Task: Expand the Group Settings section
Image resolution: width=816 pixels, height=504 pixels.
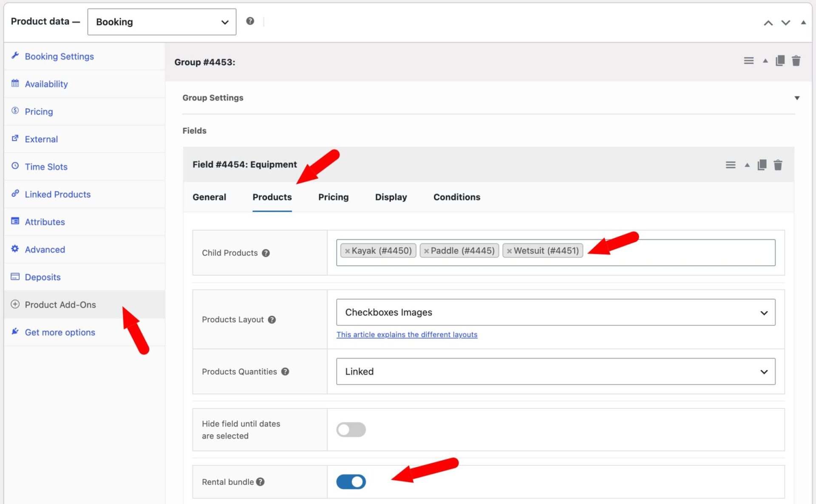Action: coord(797,98)
